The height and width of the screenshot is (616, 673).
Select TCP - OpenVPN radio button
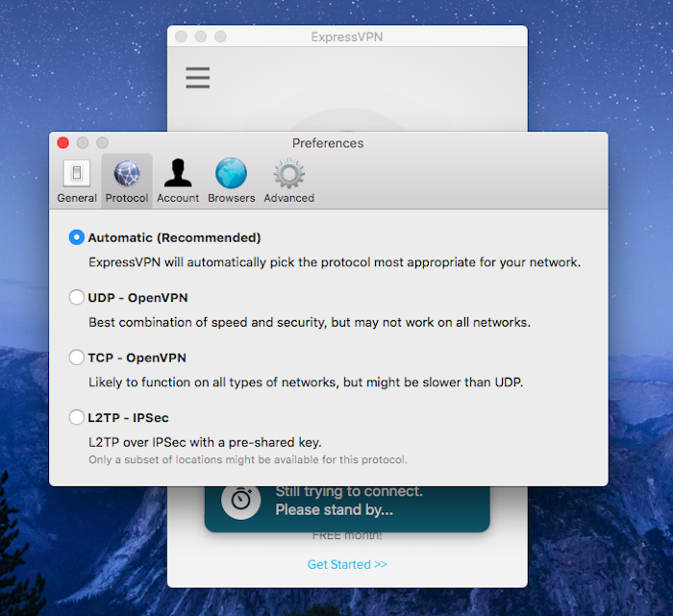[x=76, y=357]
